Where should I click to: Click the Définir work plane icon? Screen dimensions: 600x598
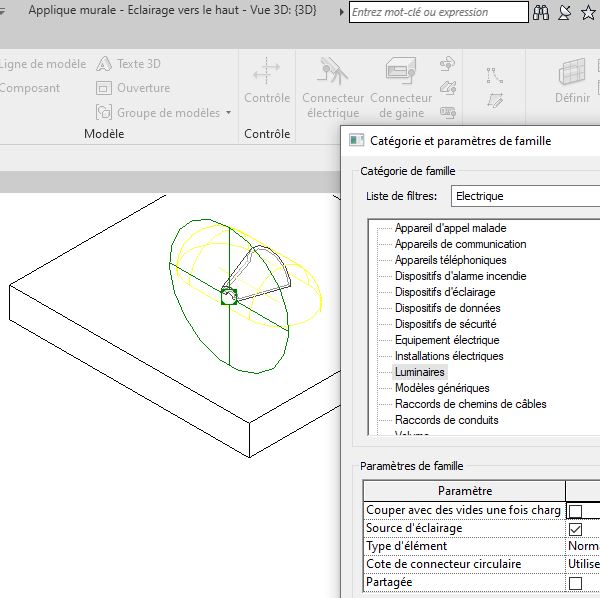point(572,72)
